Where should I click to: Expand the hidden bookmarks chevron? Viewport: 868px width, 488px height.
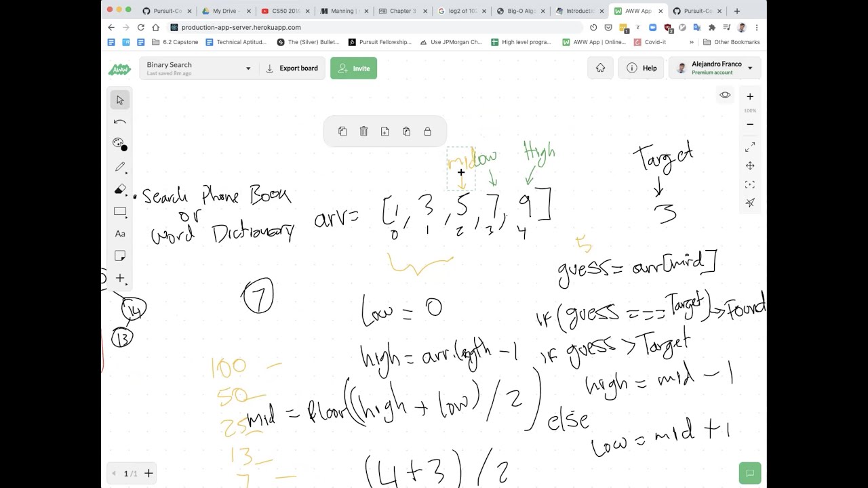coord(691,42)
